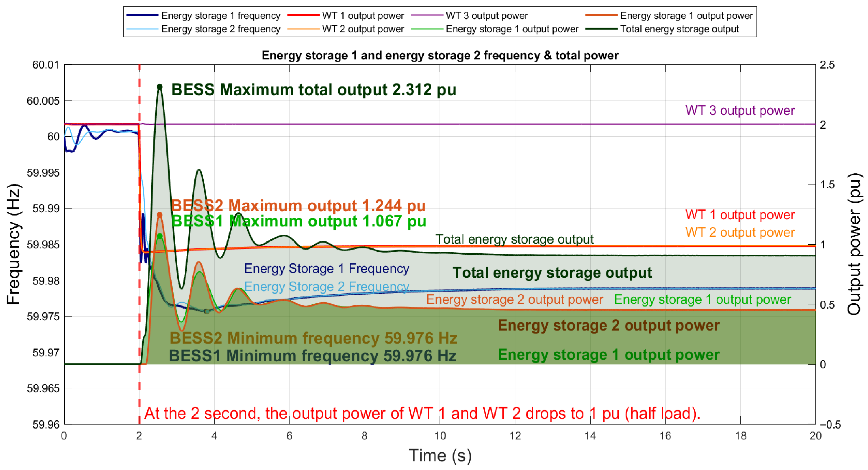Click the red 'WT 1 output power' label beside the curve

(x=740, y=215)
